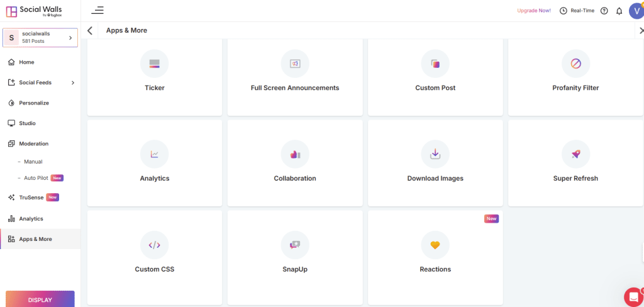Open the Profanity Filter icon
This screenshot has height=307, width=644.
(x=576, y=64)
